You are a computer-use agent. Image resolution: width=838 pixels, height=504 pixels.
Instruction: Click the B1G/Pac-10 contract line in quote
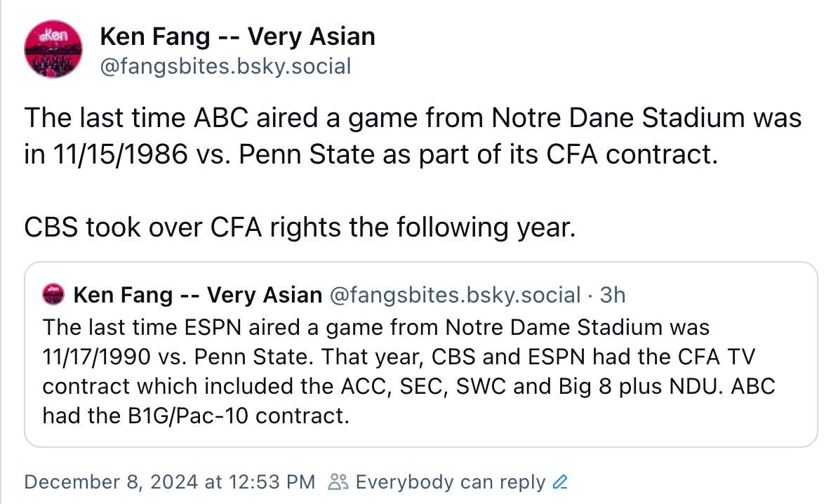196,416
